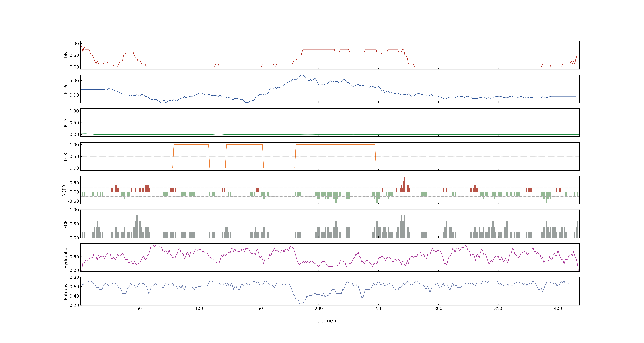The image size is (644, 343).
Task: Click the 1.00 tick on FCR axis
Action: click(x=74, y=210)
